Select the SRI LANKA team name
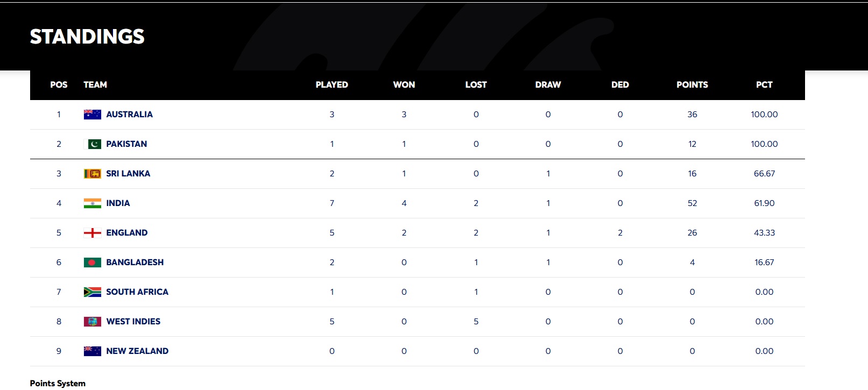 click(128, 174)
